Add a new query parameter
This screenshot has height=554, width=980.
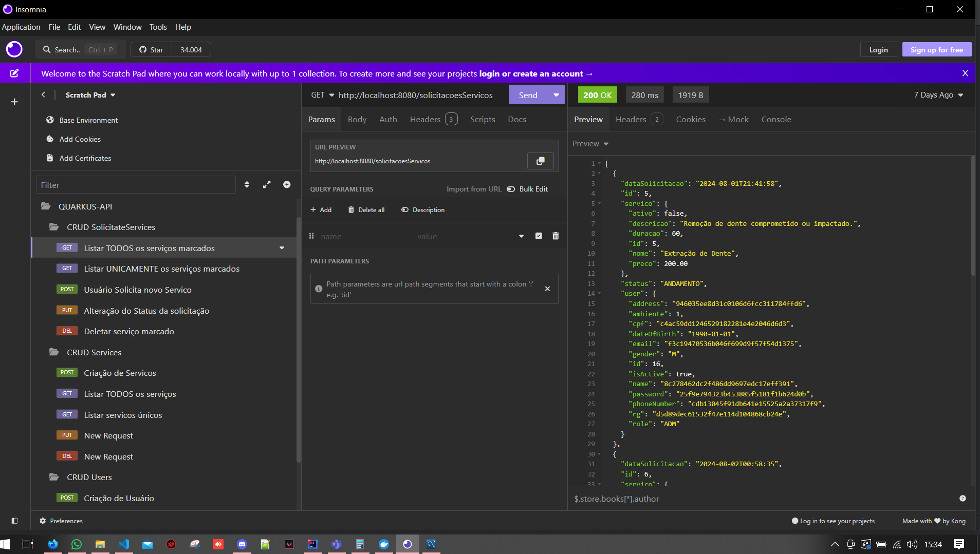pos(321,210)
